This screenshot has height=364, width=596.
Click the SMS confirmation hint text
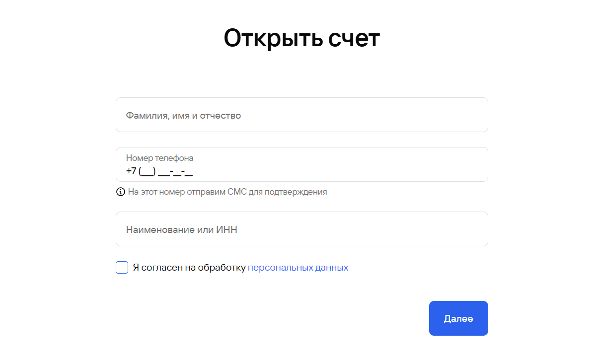pyautogui.click(x=227, y=192)
